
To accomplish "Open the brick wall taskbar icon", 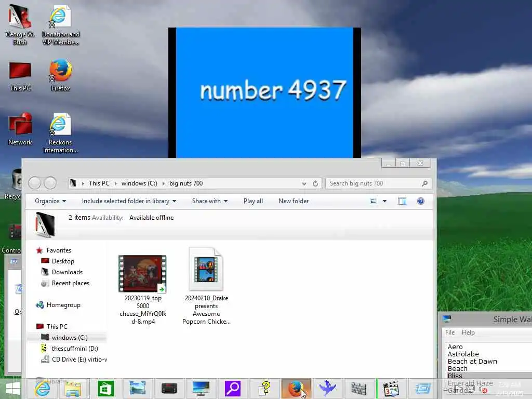I will (359, 389).
